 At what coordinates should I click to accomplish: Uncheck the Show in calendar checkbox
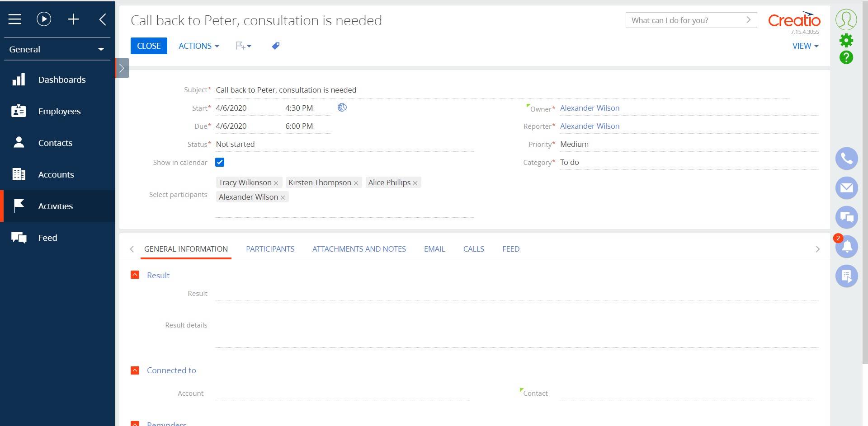(220, 162)
